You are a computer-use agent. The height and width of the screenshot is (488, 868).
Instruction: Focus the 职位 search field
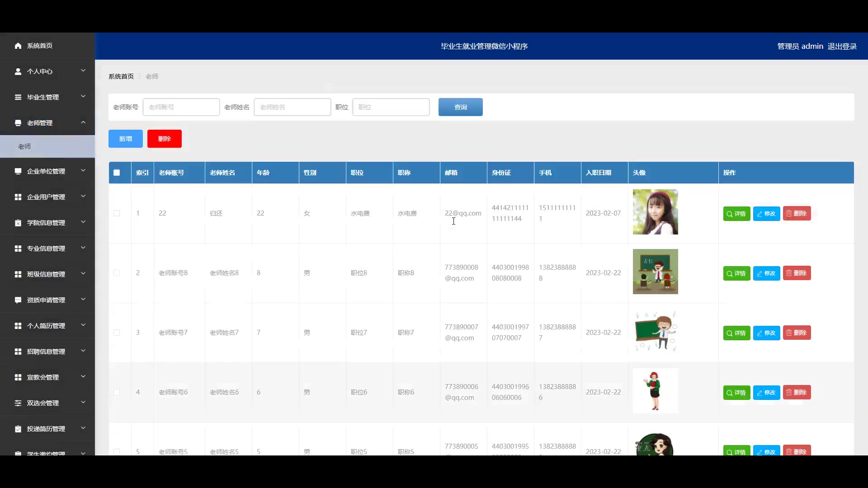tap(391, 107)
